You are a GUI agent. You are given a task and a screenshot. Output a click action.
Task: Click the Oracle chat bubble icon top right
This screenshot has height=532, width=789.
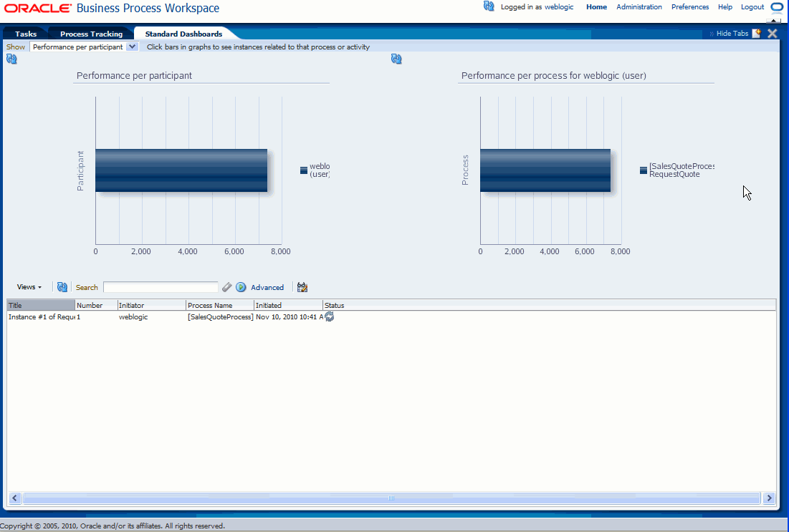pos(777,7)
